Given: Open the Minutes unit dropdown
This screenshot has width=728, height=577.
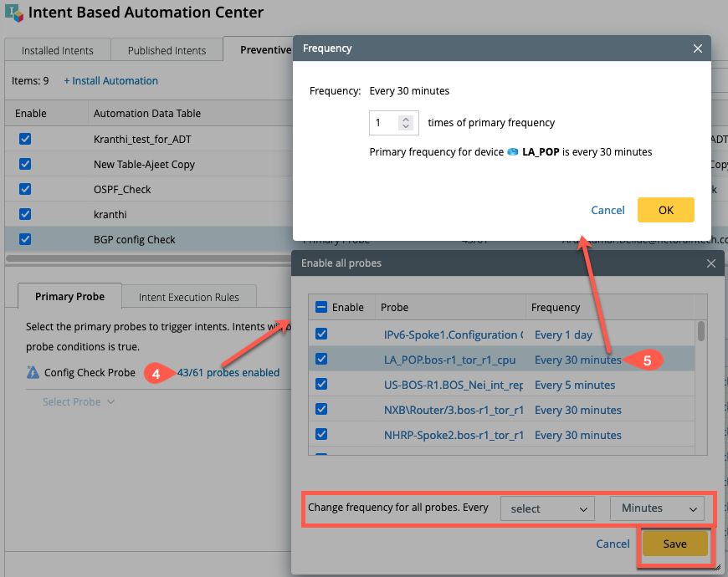Looking at the screenshot, I should tap(657, 508).
